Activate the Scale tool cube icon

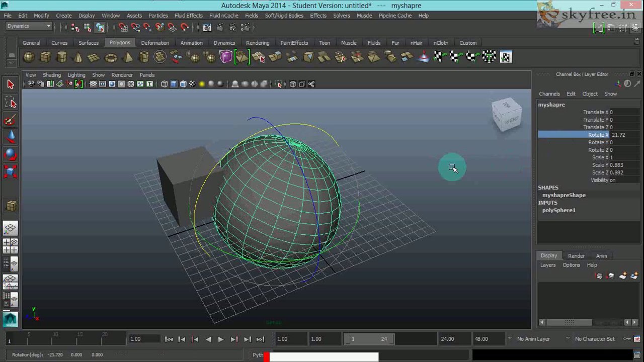click(11, 172)
